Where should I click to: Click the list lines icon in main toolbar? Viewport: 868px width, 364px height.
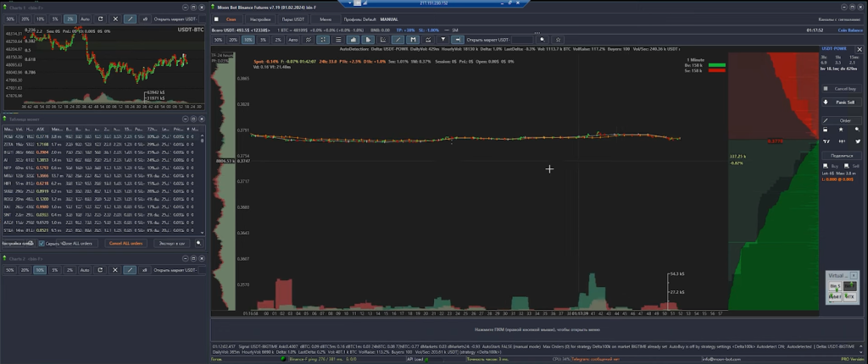[x=338, y=40]
